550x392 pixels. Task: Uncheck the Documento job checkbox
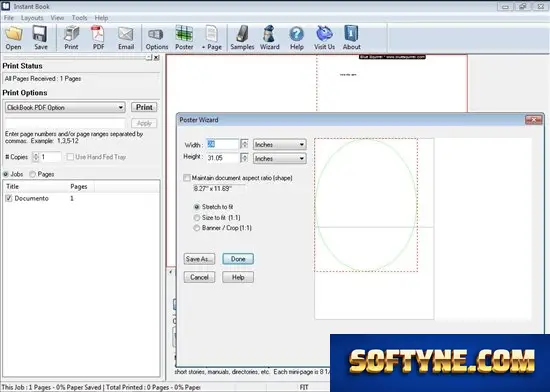point(9,198)
